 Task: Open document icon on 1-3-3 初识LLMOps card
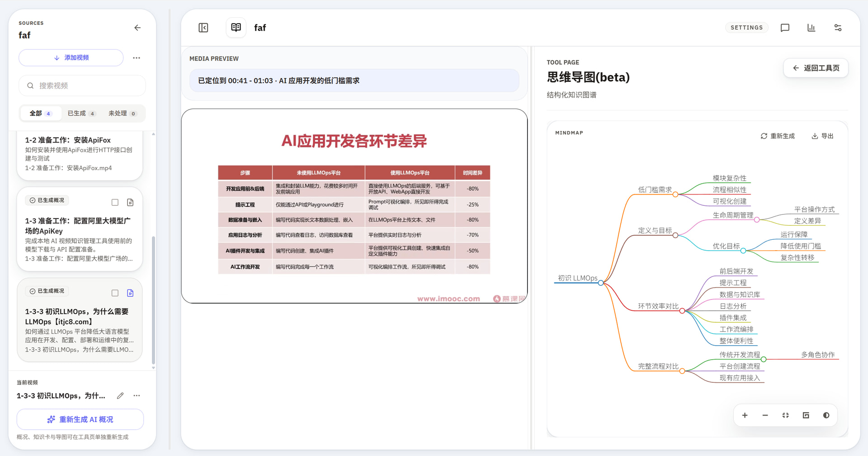click(130, 293)
